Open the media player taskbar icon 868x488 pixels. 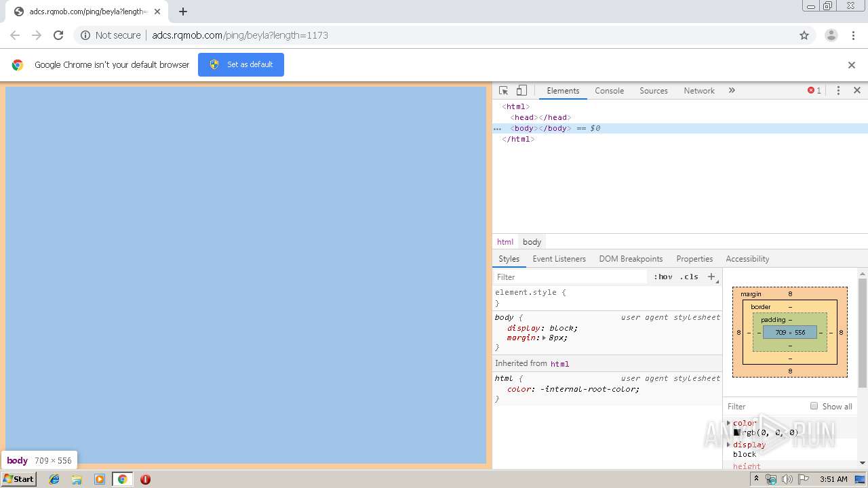click(x=100, y=479)
